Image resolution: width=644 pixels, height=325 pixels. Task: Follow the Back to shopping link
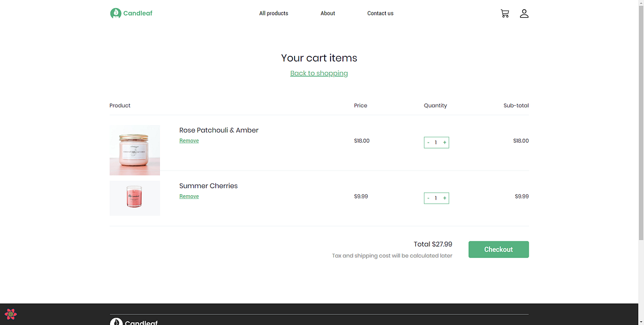(319, 73)
